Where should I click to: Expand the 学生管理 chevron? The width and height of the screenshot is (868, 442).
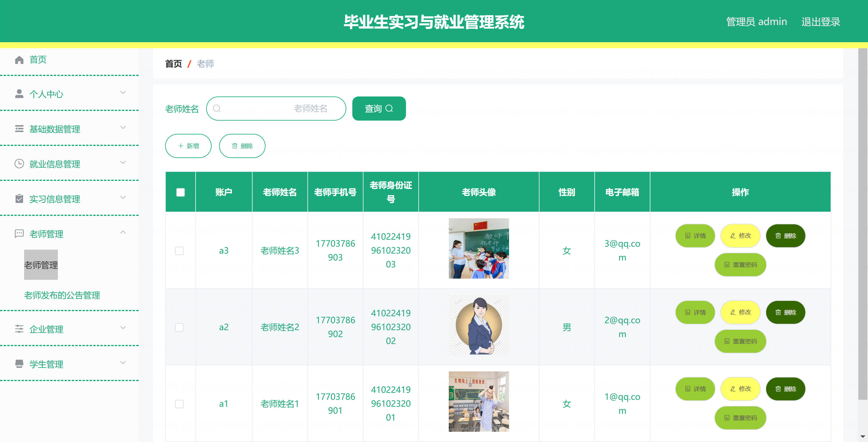123,362
